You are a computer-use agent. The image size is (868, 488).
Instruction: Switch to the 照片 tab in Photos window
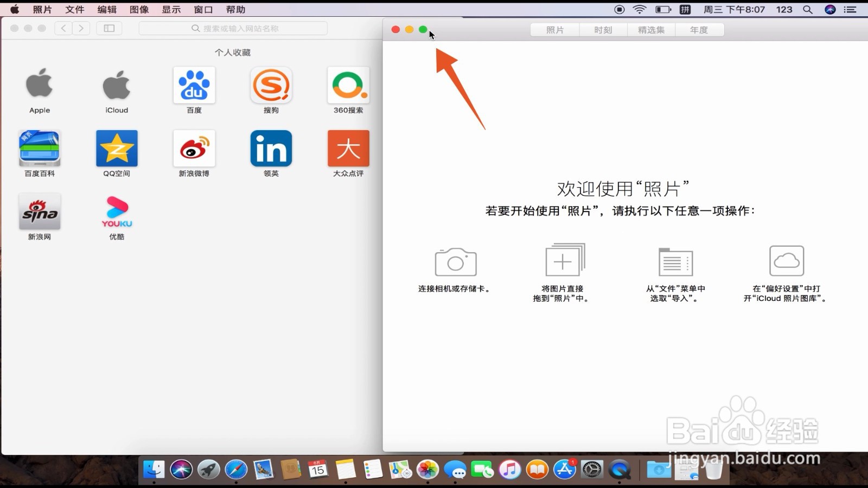[554, 30]
